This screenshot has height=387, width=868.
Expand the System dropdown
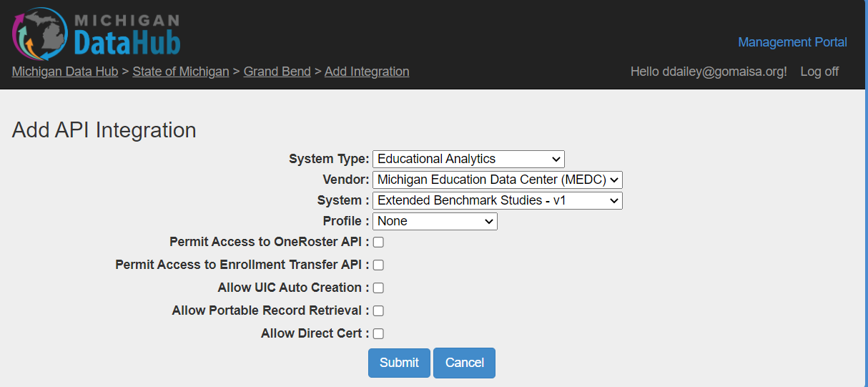498,200
